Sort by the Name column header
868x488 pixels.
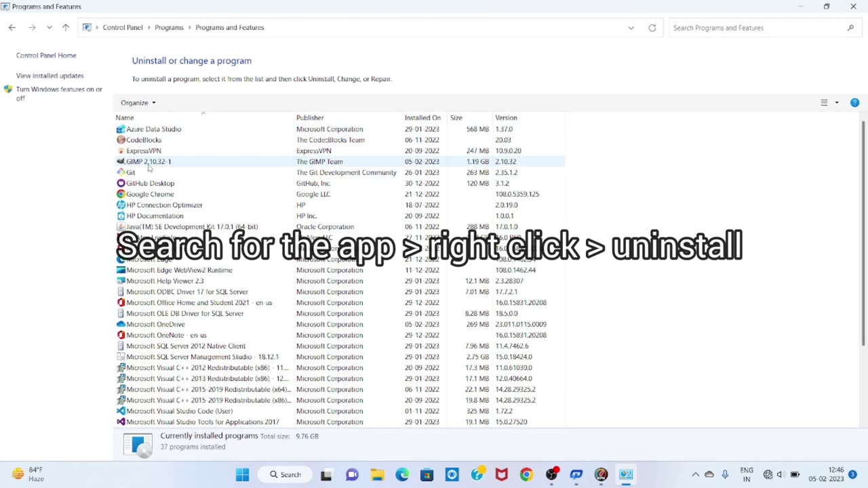coord(204,118)
